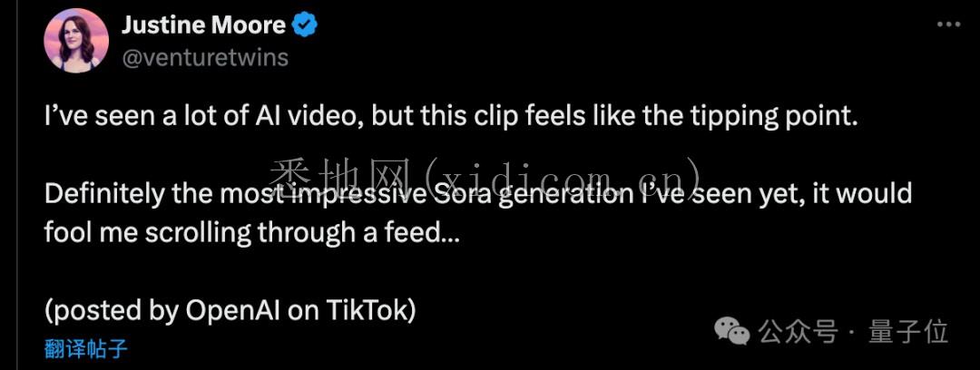The height and width of the screenshot is (370, 980).
Task: Click the blue verified badge
Action: click(305, 25)
